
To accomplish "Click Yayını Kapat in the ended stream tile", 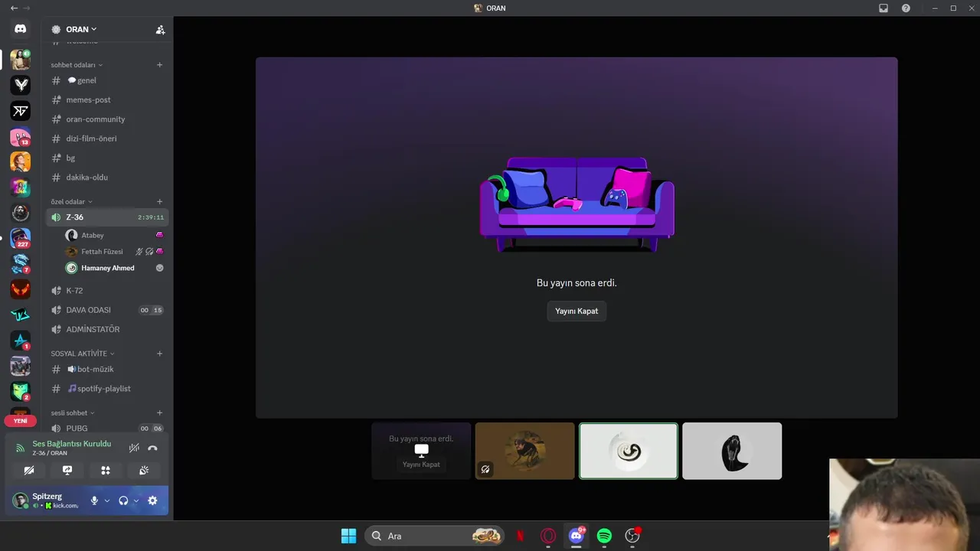I will (x=421, y=465).
